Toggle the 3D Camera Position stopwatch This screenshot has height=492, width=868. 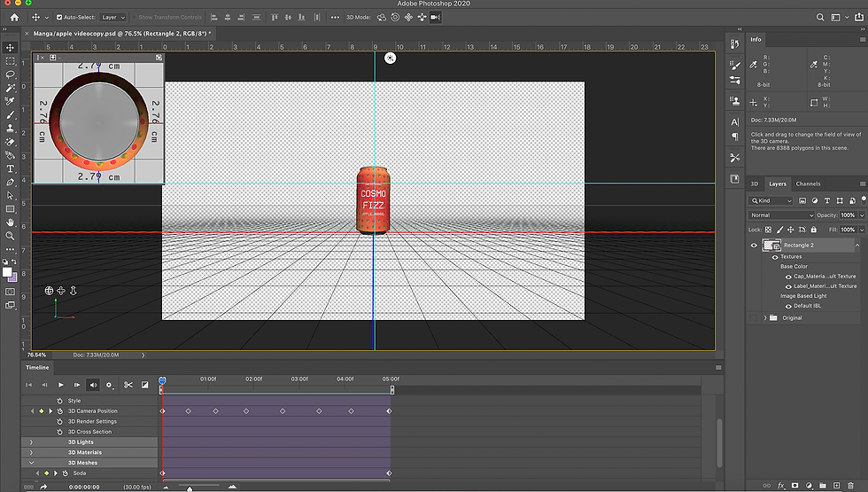pyautogui.click(x=60, y=411)
